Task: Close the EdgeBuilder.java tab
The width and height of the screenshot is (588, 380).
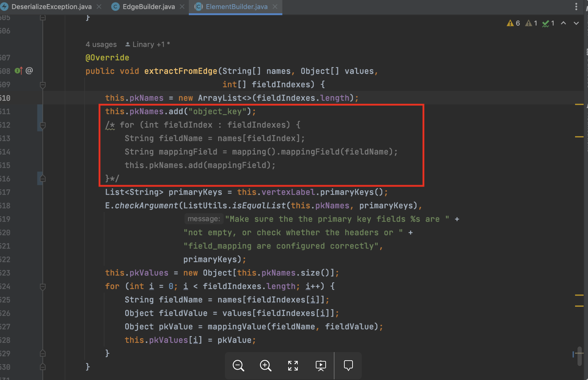Action: click(x=182, y=6)
